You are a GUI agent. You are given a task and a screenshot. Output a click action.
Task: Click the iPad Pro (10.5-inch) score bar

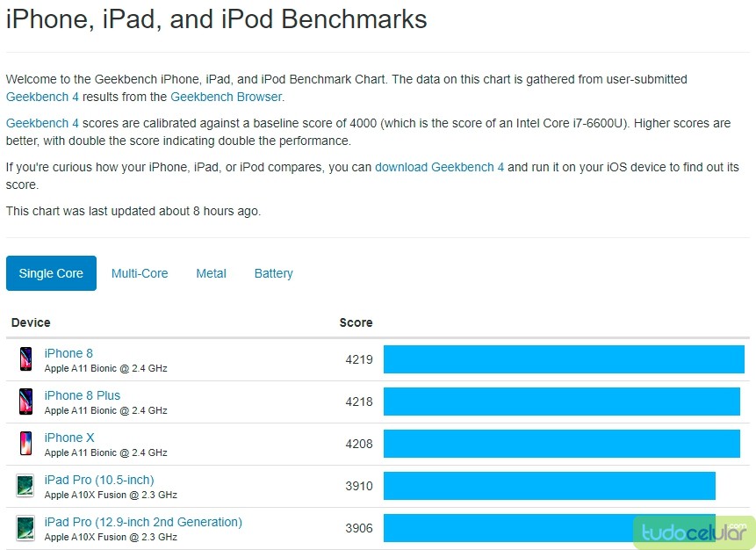coord(549,486)
